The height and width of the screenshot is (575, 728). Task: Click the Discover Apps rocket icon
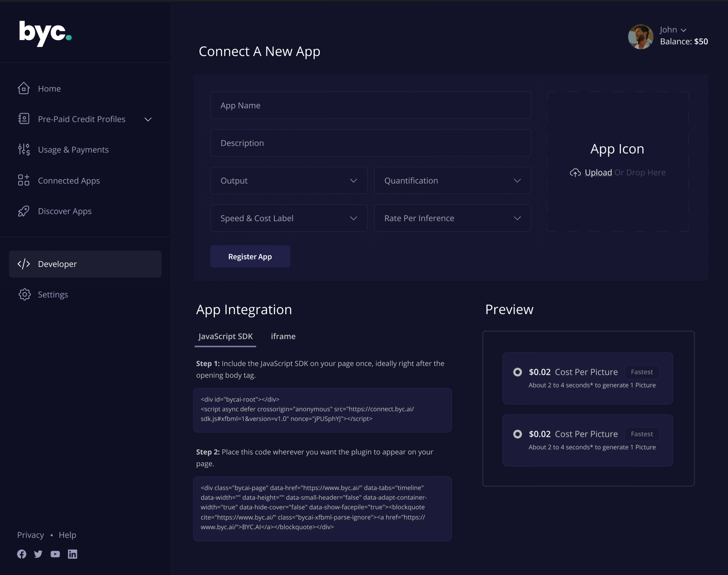click(x=24, y=211)
